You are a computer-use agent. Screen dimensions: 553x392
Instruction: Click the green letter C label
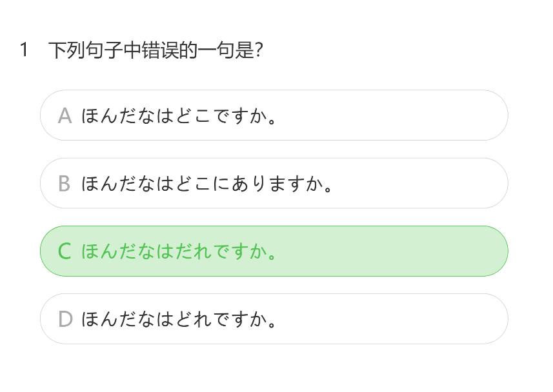click(x=65, y=251)
